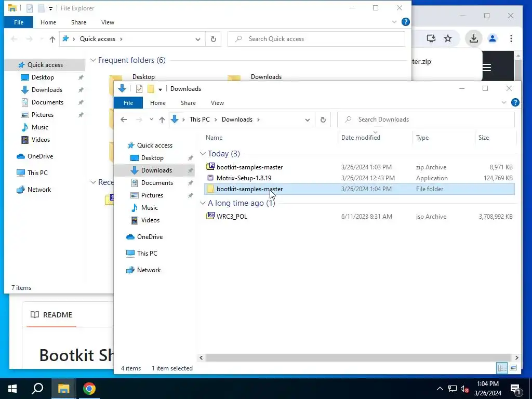This screenshot has height=399, width=532.
Task: Open address dropdown in File Explorer window
Action: pos(198,39)
